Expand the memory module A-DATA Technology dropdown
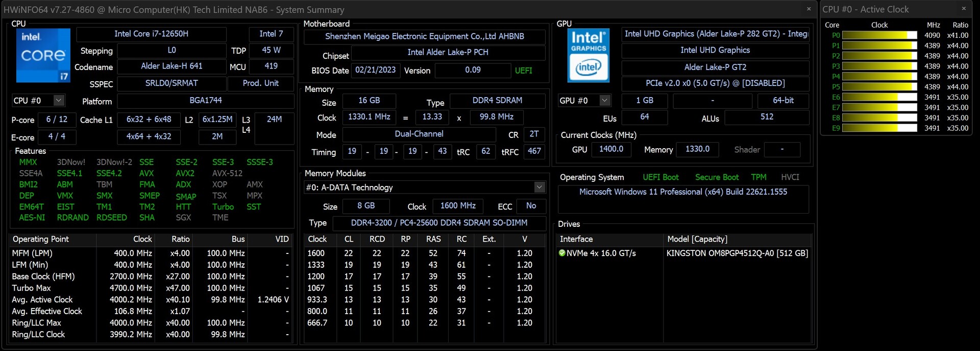980x351 pixels. [540, 188]
